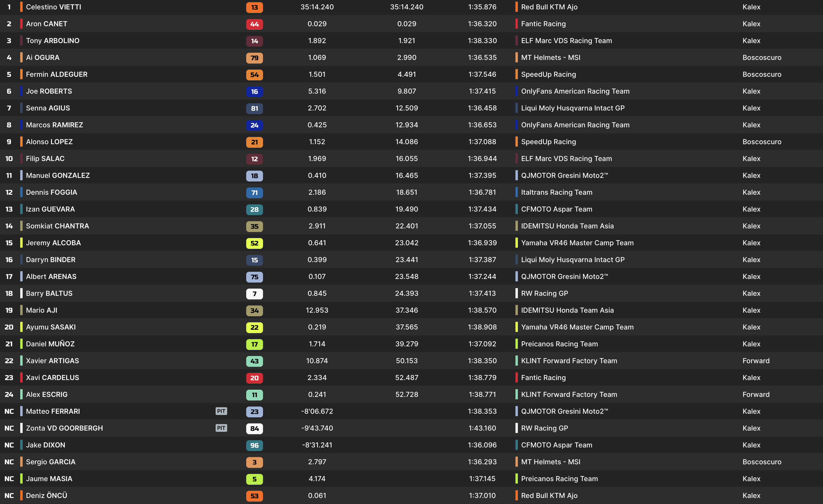Click the red number 44 badge
Image resolution: width=823 pixels, height=504 pixels.
[x=254, y=24]
